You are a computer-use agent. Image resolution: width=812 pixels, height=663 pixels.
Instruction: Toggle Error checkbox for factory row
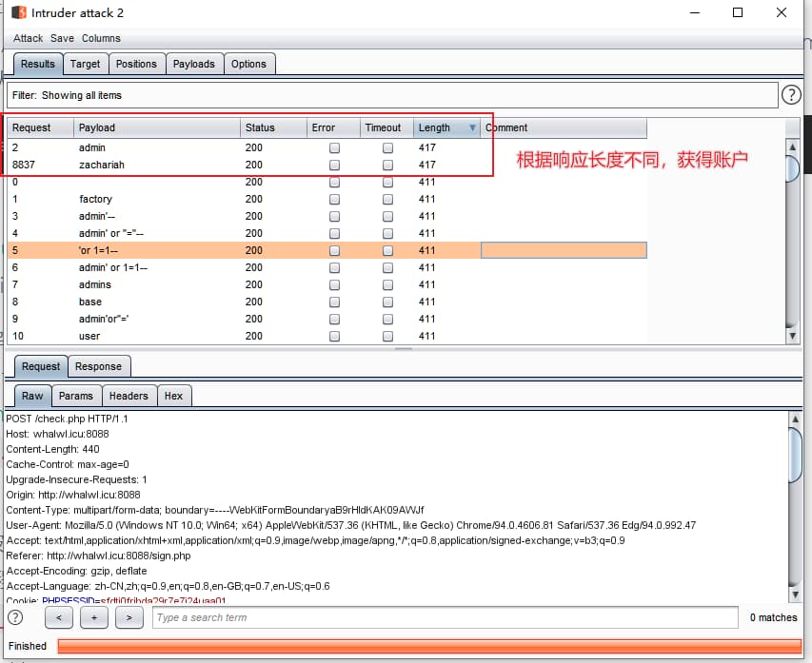[x=334, y=199]
